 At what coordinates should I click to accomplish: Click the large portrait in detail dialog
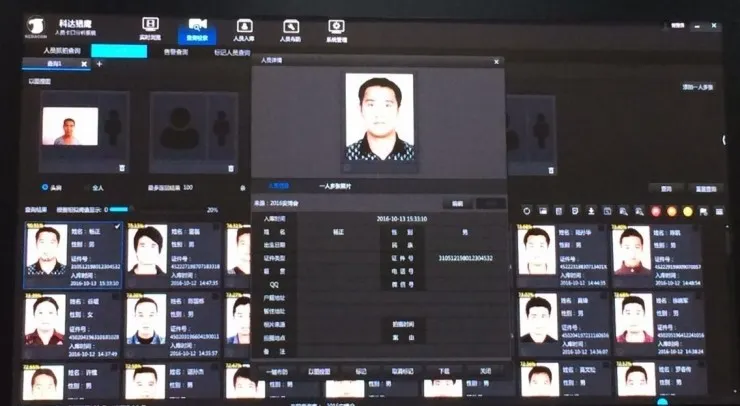(379, 117)
